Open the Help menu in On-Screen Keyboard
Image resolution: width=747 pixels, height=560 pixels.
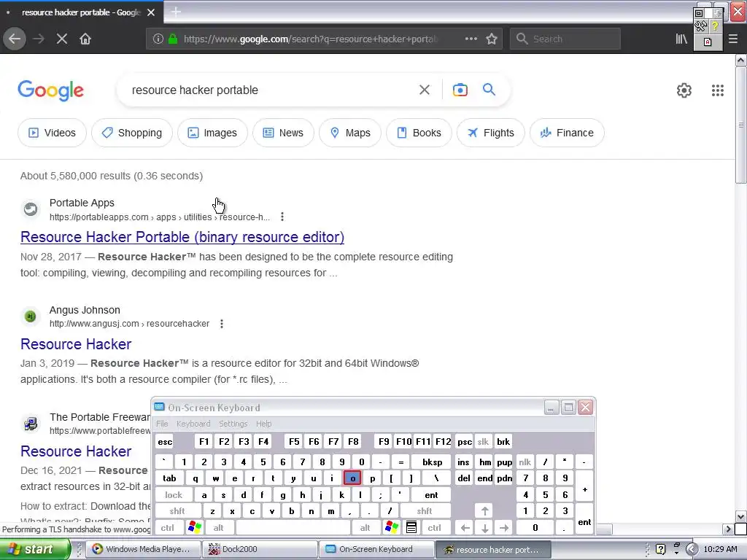(x=263, y=424)
